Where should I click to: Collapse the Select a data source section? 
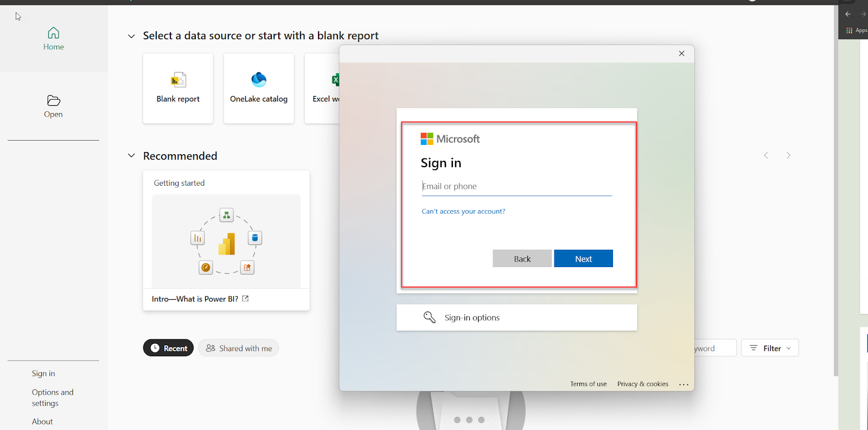[131, 36]
